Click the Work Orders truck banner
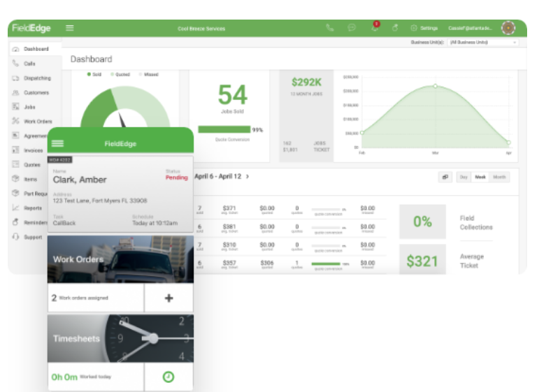 [x=121, y=259]
